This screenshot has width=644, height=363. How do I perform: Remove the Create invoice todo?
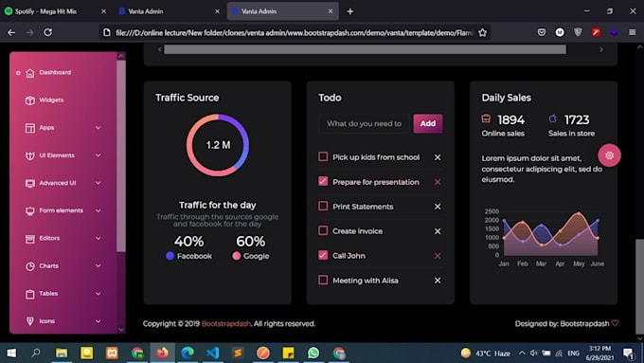[x=438, y=231]
